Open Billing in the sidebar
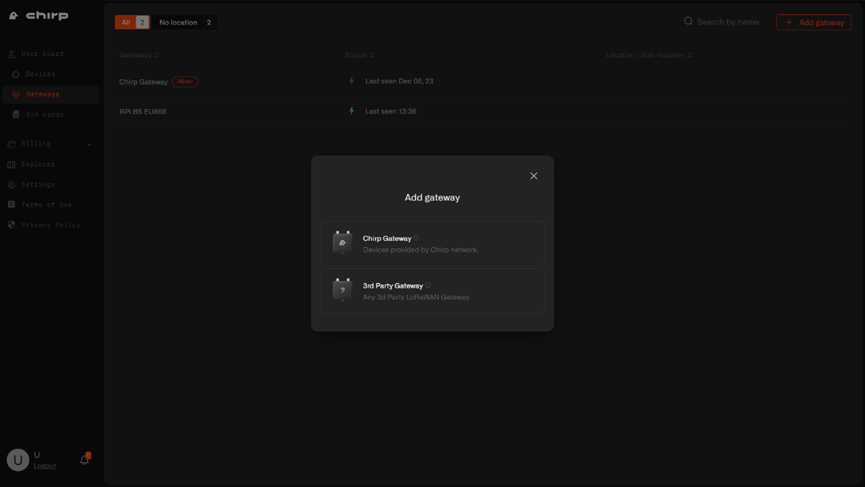This screenshot has height=487, width=865. pyautogui.click(x=36, y=143)
